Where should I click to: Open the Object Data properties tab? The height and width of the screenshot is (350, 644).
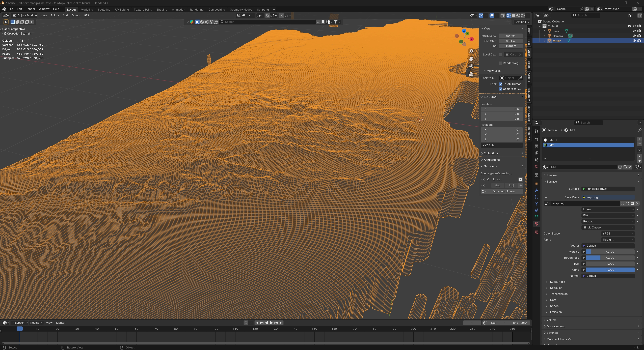click(x=536, y=217)
